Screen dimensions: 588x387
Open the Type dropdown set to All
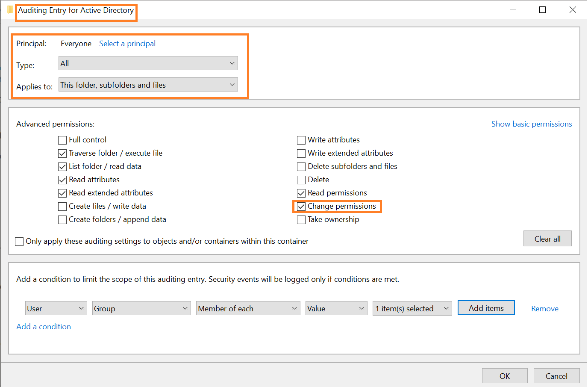pyautogui.click(x=147, y=63)
